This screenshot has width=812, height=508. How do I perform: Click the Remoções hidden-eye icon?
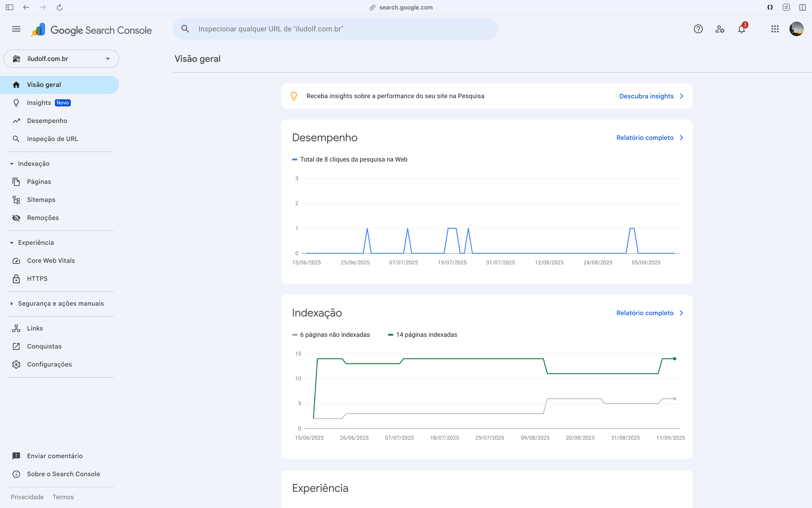pyautogui.click(x=16, y=218)
